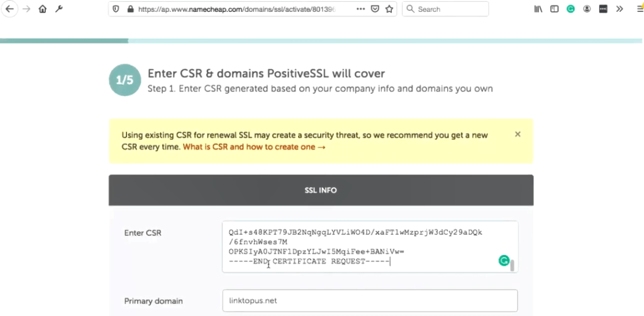Click the magnifier icon in Search box
The width and height of the screenshot is (644, 316).
point(410,9)
